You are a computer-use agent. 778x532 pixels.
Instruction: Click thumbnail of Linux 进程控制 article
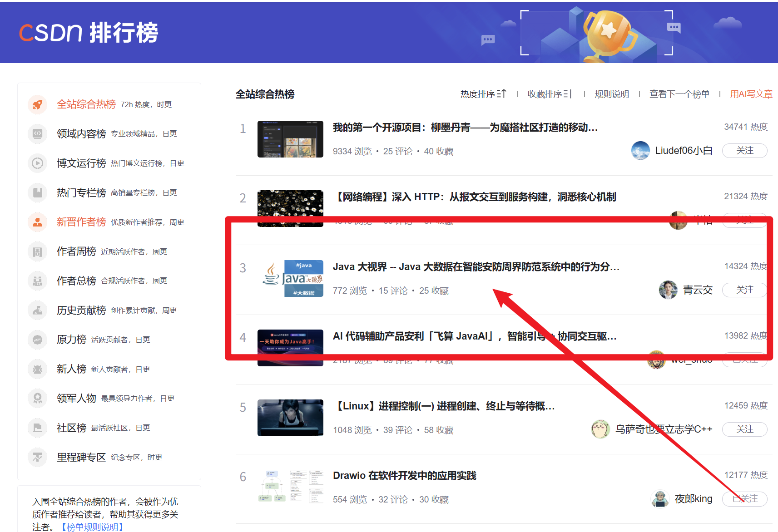290,418
